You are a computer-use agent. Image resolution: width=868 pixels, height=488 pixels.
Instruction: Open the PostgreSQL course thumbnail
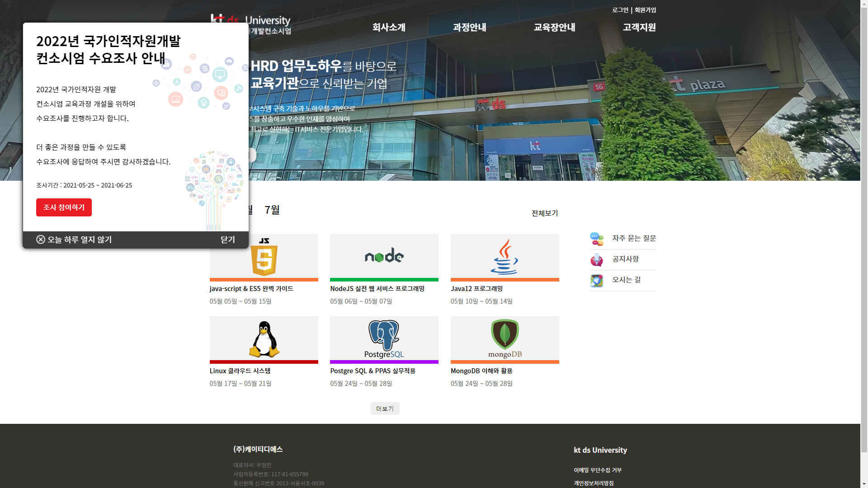point(384,339)
